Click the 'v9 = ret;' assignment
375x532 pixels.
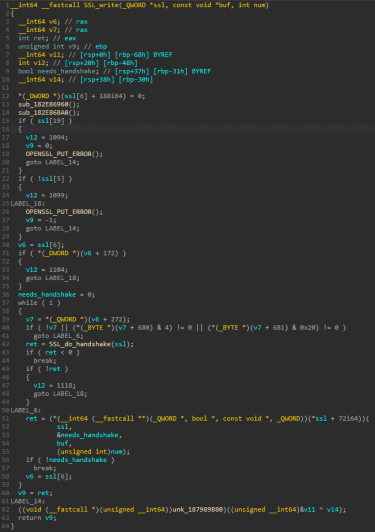pos(35,493)
